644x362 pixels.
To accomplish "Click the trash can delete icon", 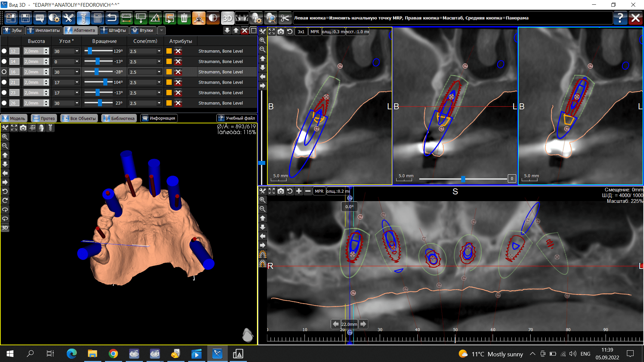I will (x=184, y=18).
